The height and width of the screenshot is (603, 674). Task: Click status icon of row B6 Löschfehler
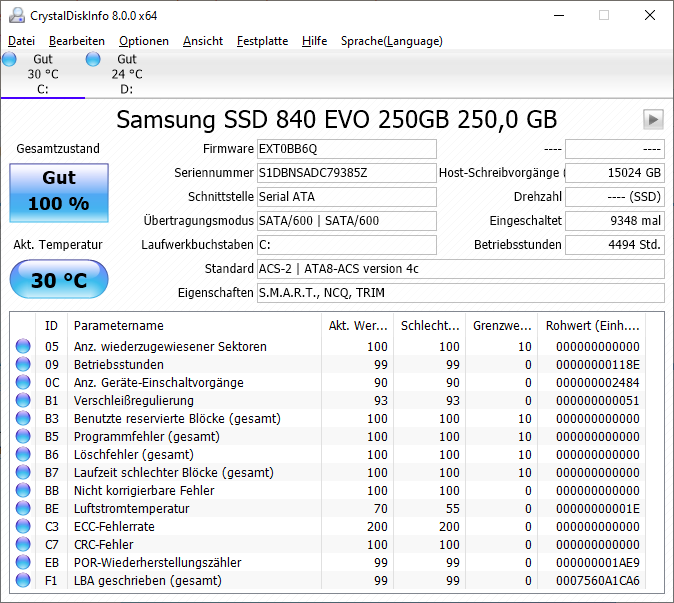point(23,454)
